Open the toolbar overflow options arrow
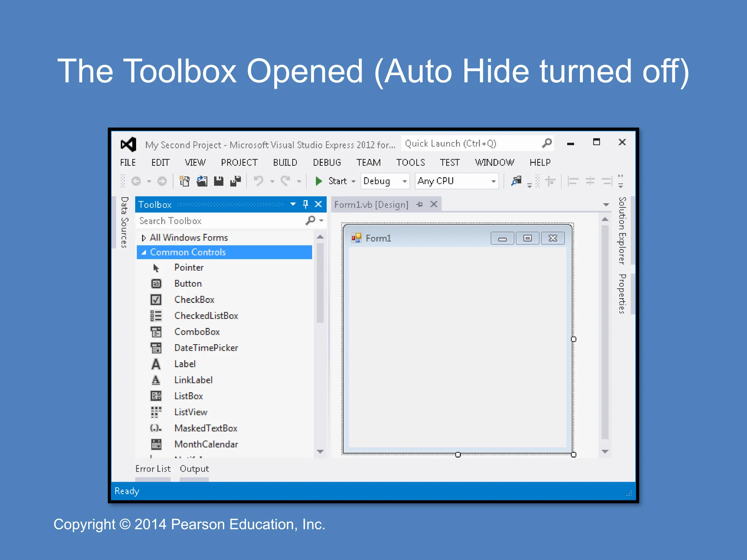 tap(620, 181)
